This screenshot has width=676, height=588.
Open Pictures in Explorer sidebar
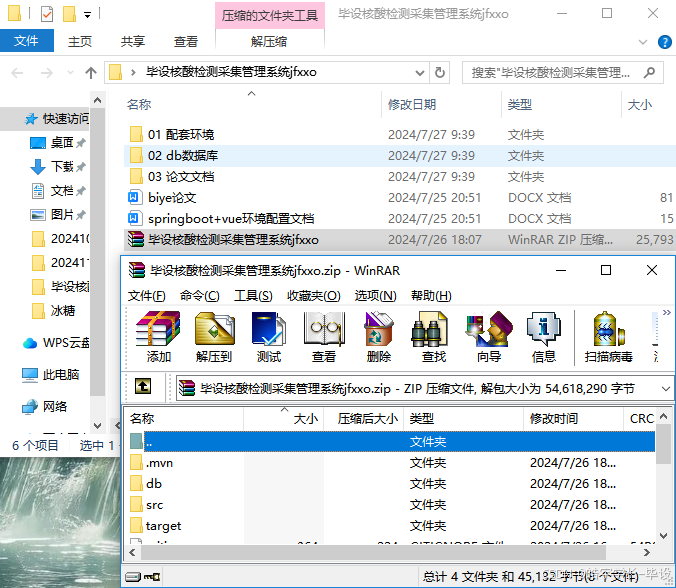[58, 214]
